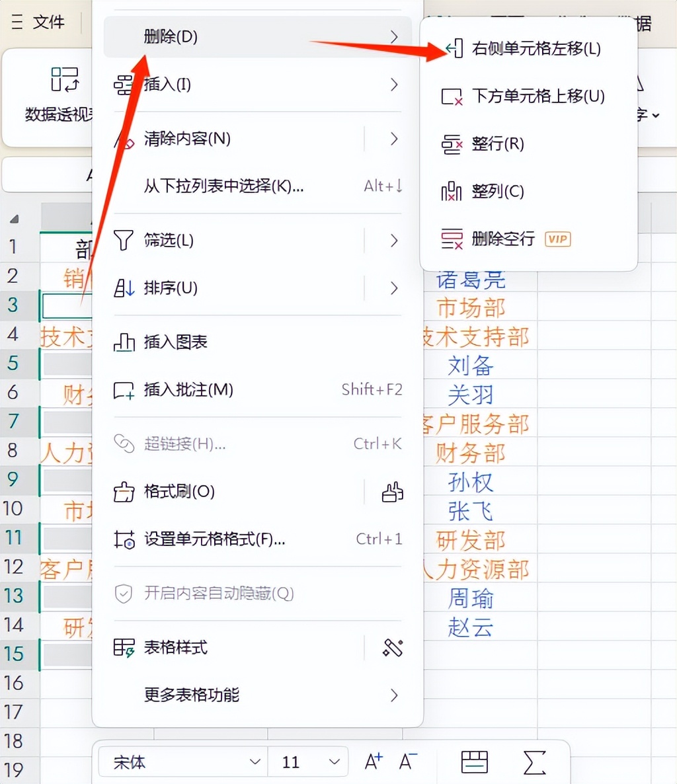Screen dimensions: 677x784
Task: Expand the arrow next to 更多表格功能
Action: coord(394,695)
